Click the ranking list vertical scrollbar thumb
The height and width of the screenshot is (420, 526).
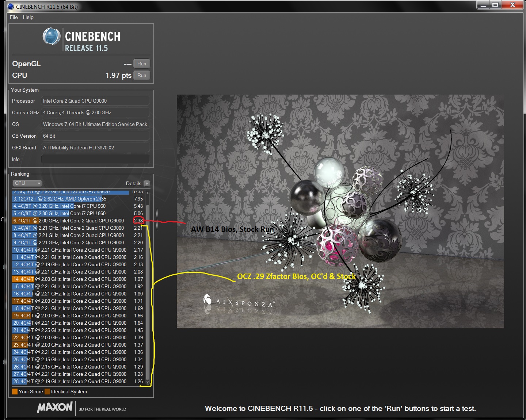(148, 285)
